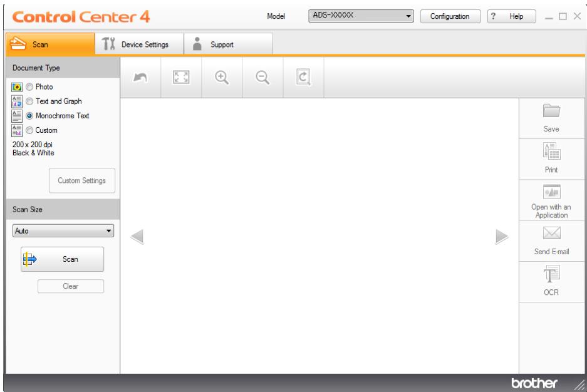This screenshot has width=587, height=392.
Task: Open Custom Settings
Action: coord(82,181)
